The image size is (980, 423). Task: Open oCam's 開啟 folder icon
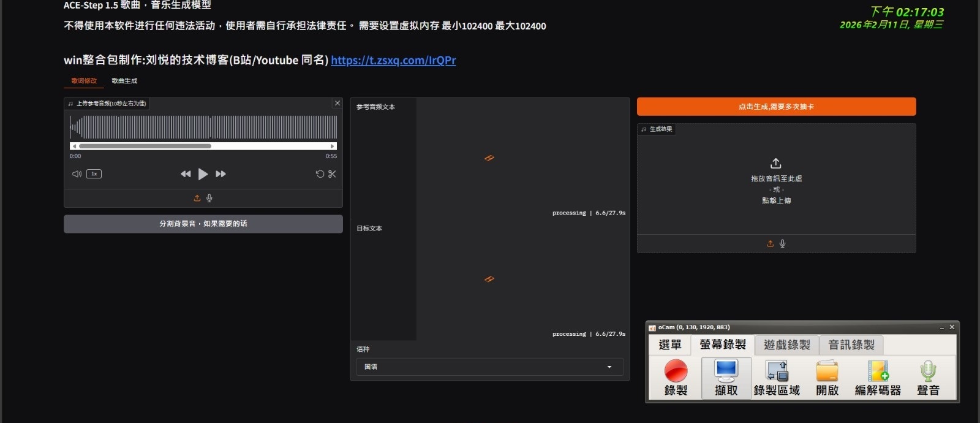coord(827,378)
